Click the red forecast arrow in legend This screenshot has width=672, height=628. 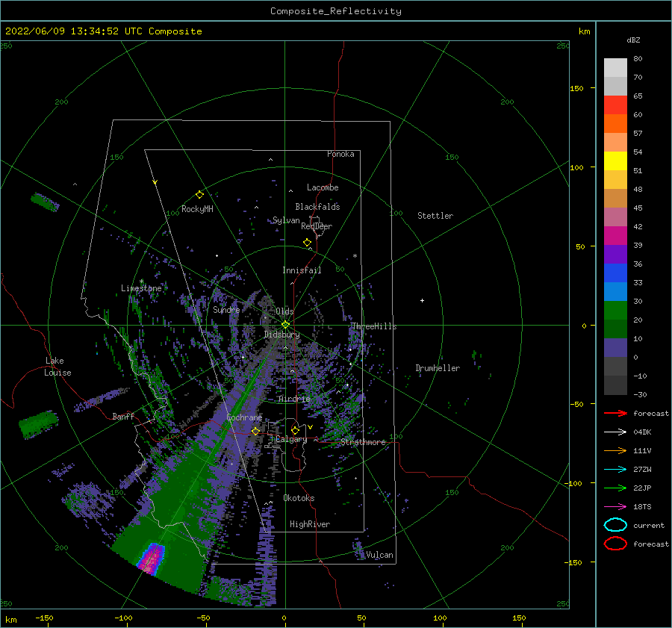click(615, 413)
